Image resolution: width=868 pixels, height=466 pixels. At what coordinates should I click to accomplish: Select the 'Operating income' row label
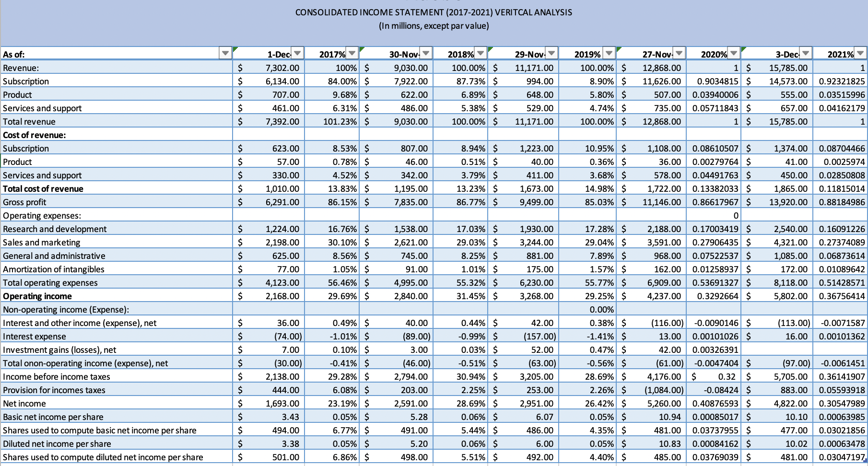point(37,296)
